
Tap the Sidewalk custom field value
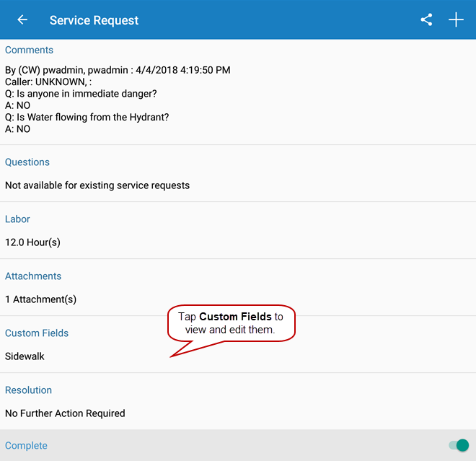click(x=25, y=356)
